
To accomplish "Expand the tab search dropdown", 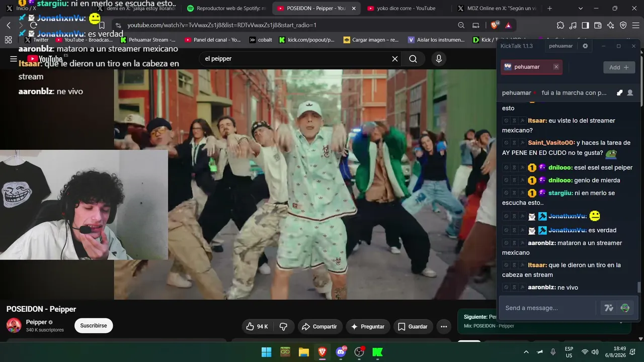I will point(581,9).
